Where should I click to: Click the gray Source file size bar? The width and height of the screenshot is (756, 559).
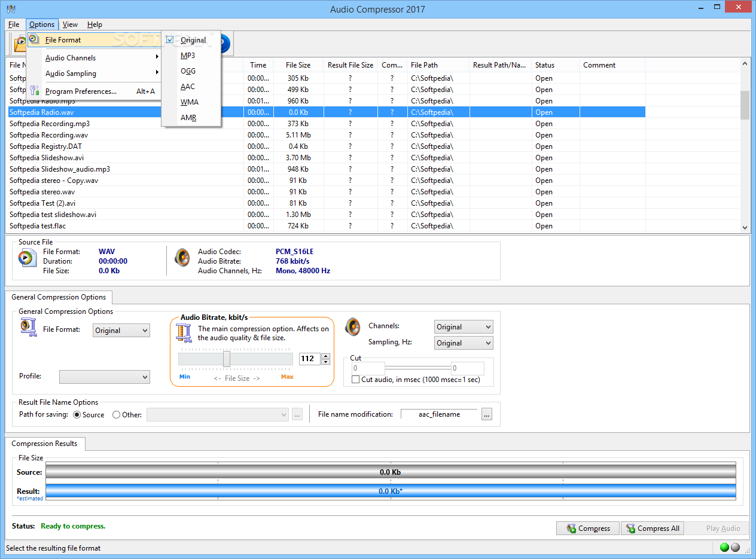[391, 472]
